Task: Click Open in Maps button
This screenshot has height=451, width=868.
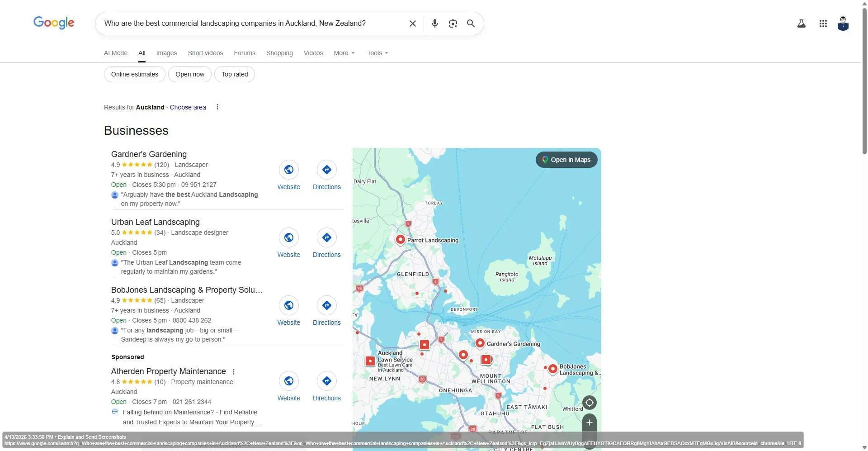Action: click(566, 160)
